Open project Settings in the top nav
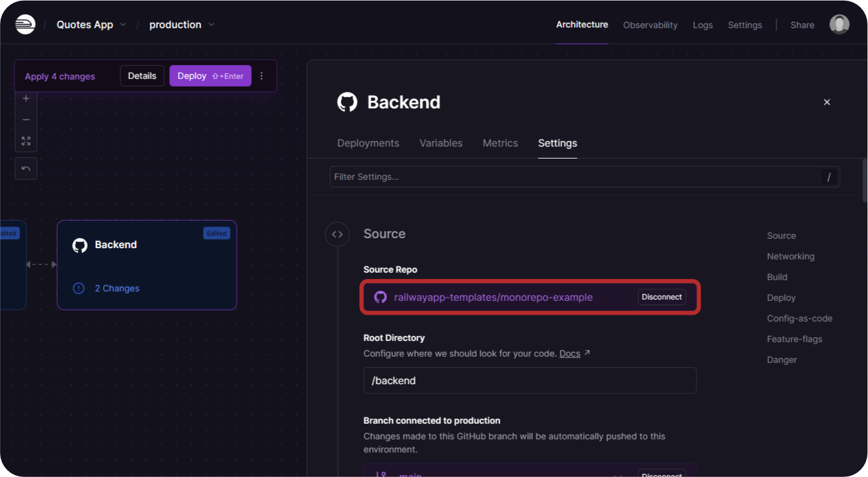Viewport: 868px width, 477px height. coord(745,25)
